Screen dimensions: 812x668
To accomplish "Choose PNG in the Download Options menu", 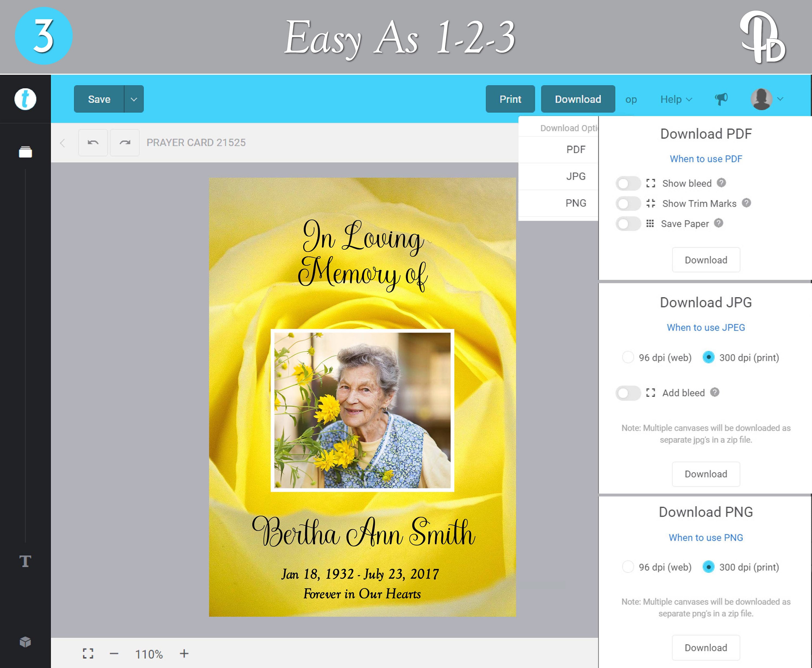I will 576,203.
